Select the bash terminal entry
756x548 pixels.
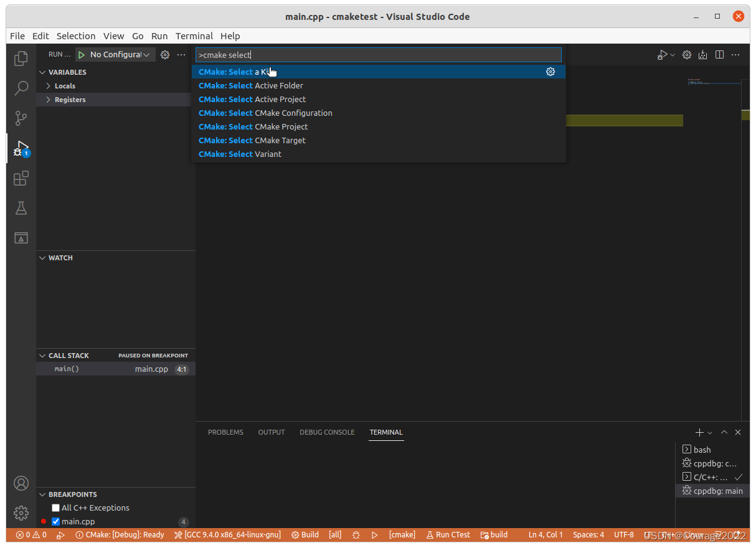pyautogui.click(x=712, y=450)
